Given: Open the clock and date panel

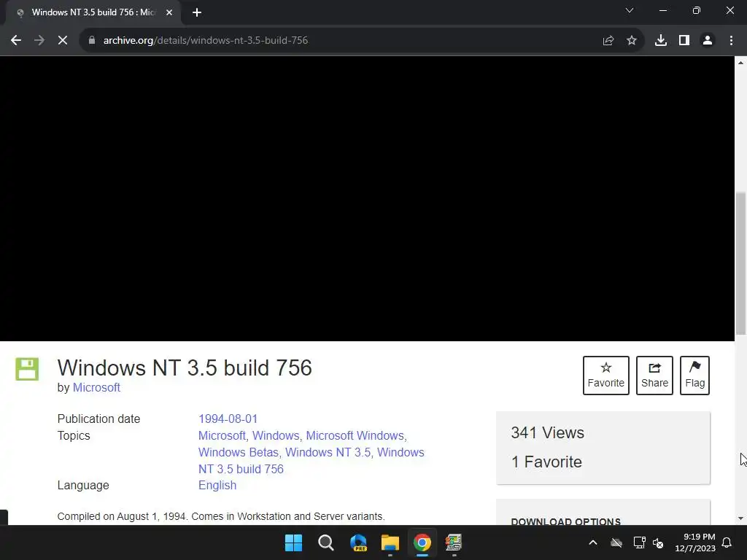Looking at the screenshot, I should (x=695, y=542).
